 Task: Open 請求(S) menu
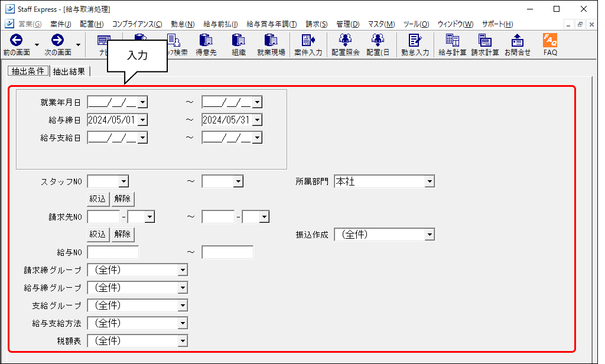click(x=317, y=24)
